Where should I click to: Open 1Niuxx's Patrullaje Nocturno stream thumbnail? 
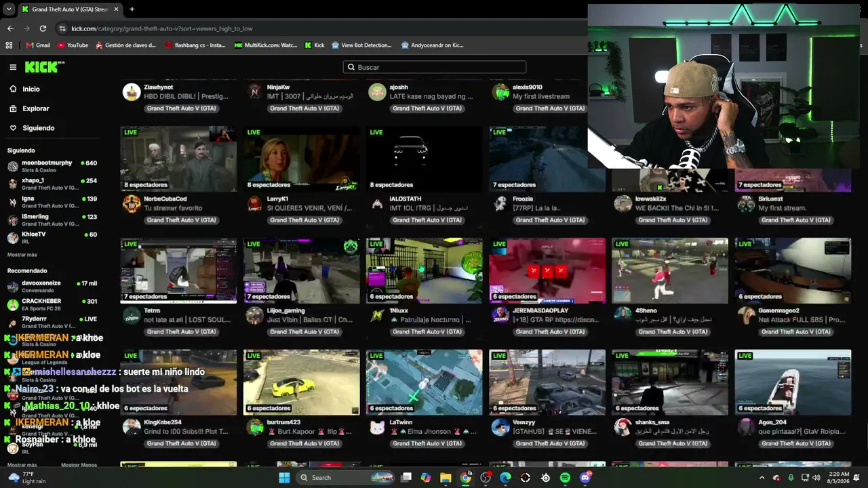click(x=425, y=270)
